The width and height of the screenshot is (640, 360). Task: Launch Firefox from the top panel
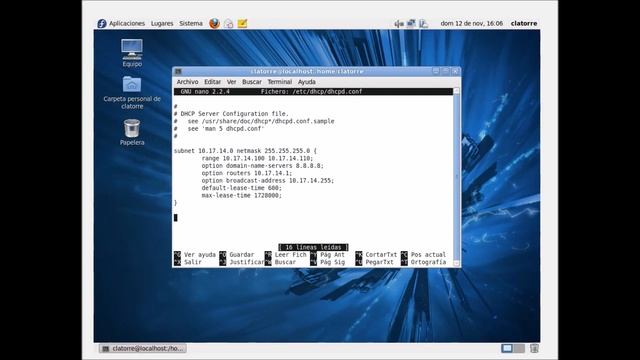tap(214, 23)
